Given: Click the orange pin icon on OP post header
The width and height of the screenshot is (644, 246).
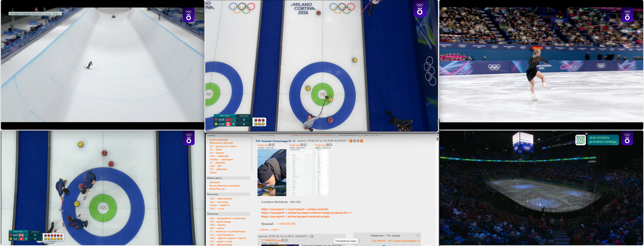Looking at the screenshot, I should [x=362, y=141].
